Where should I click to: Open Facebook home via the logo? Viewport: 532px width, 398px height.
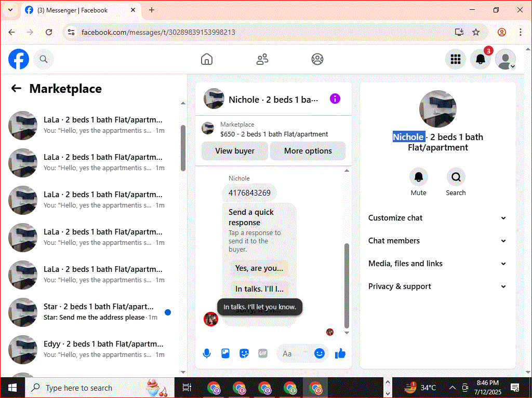19,59
